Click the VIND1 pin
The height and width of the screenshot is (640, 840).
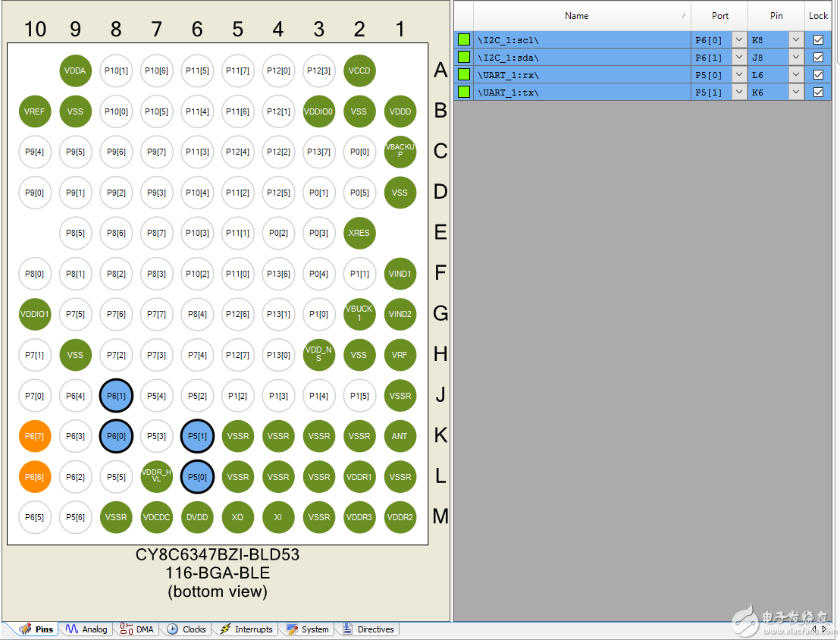click(x=400, y=274)
